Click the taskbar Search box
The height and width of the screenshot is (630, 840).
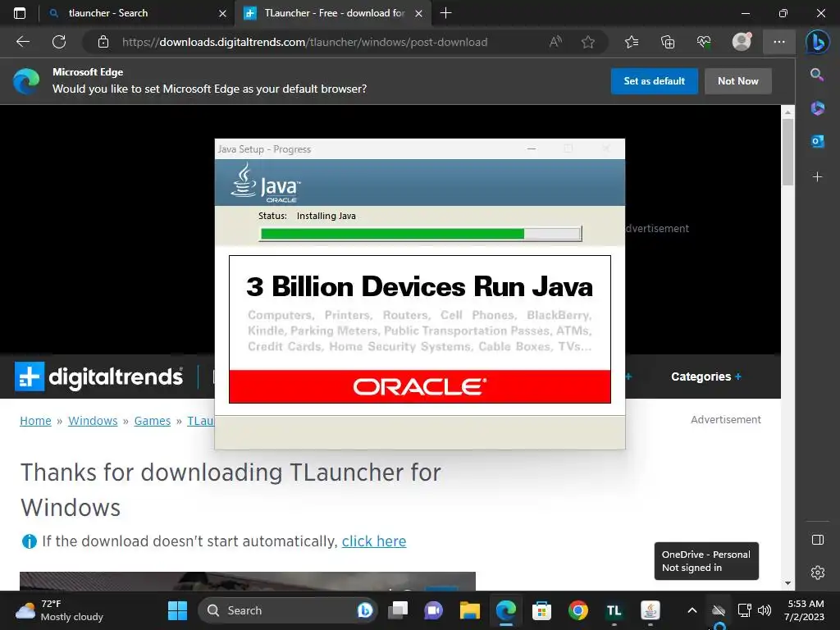[288, 610]
